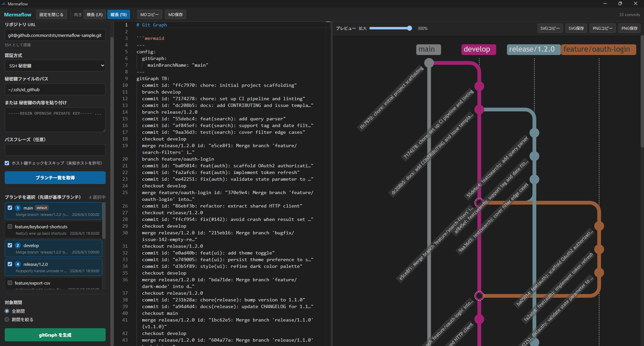Open the 認証方式 SSH 秘密鍵 dropdown
Image resolution: width=644 pixels, height=346 pixels.
tap(55, 66)
